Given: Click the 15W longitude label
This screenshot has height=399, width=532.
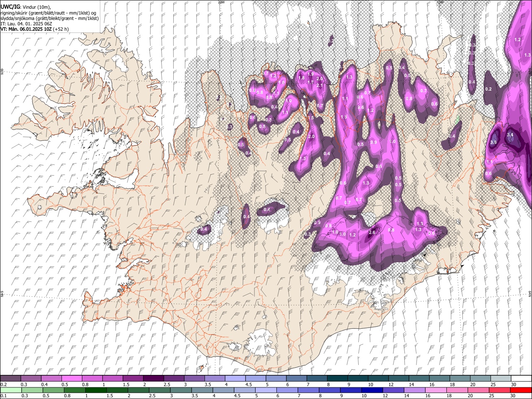Looking at the screenshot, I should (x=440, y=2).
